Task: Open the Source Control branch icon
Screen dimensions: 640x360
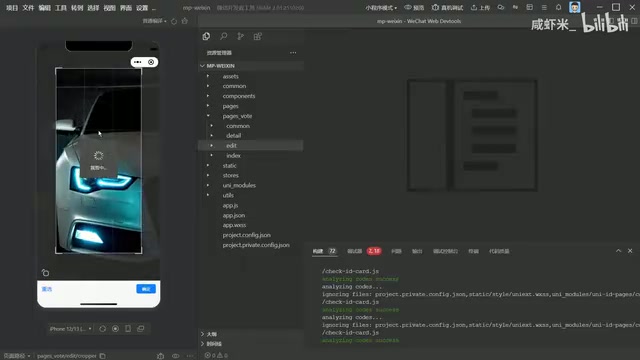Action: tap(240, 36)
